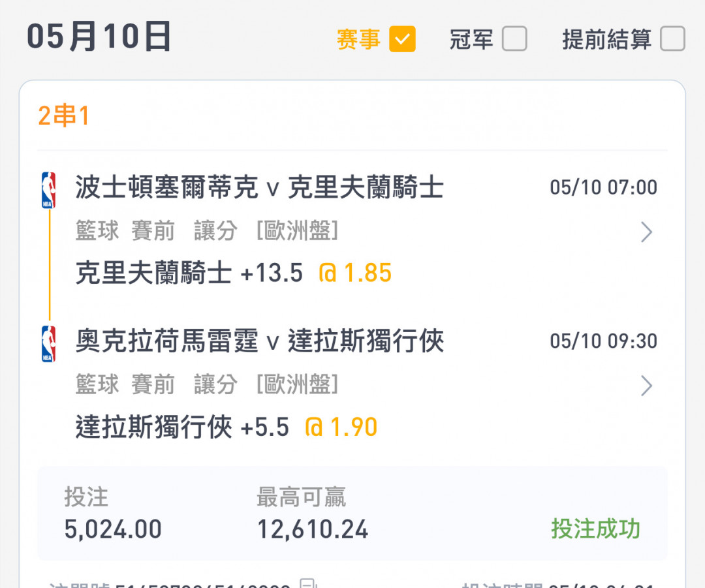Viewport: 705px width, 588px height.
Task: Select max win amount 12,610.24
Action: [313, 529]
